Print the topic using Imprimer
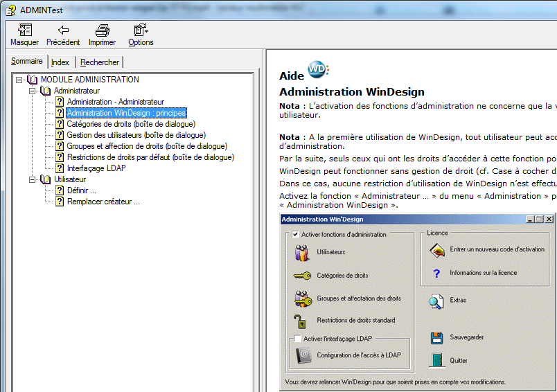Viewport: 557px width, 392px height. (103, 30)
